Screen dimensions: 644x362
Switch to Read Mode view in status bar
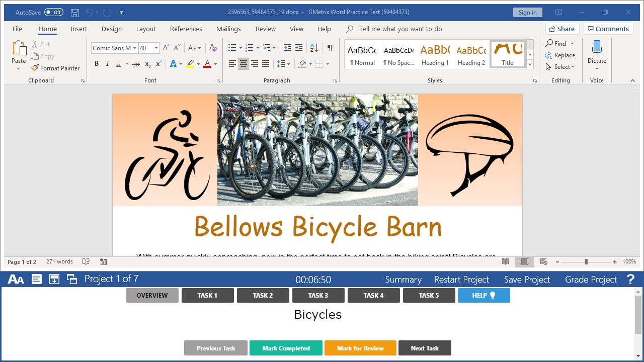pos(506,261)
